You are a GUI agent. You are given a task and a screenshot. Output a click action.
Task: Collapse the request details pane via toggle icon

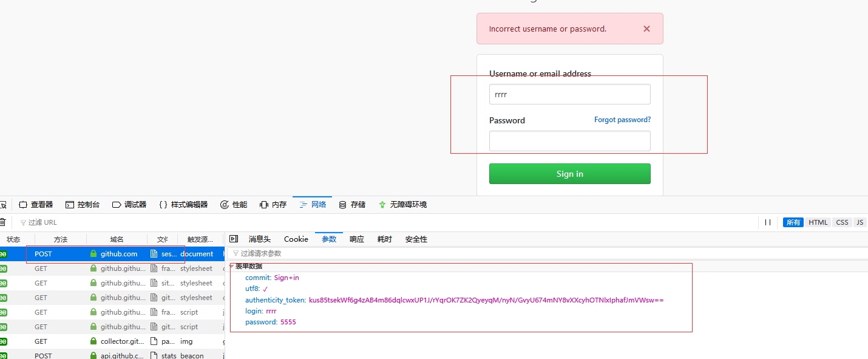pos(234,239)
